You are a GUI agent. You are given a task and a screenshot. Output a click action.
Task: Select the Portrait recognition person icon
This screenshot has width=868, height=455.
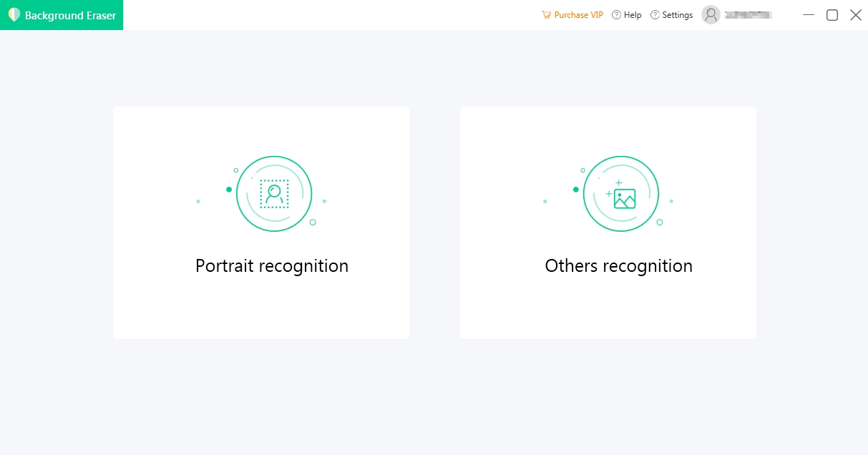point(274,194)
